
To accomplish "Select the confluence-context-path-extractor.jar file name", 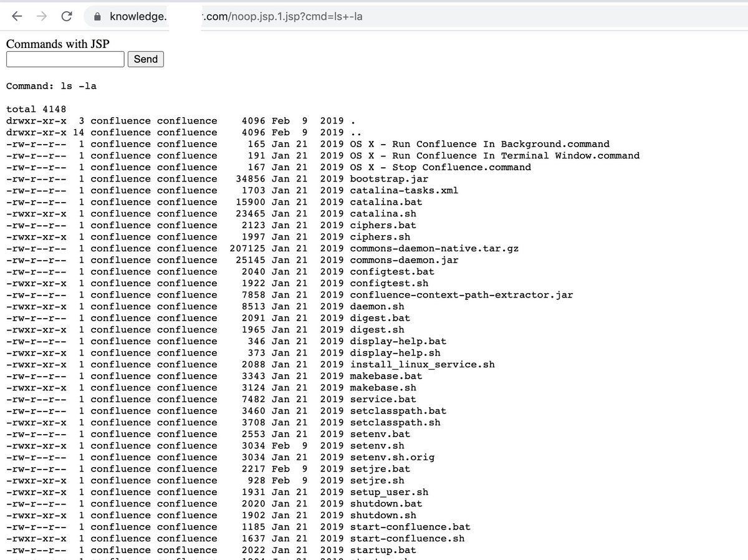I will [462, 295].
